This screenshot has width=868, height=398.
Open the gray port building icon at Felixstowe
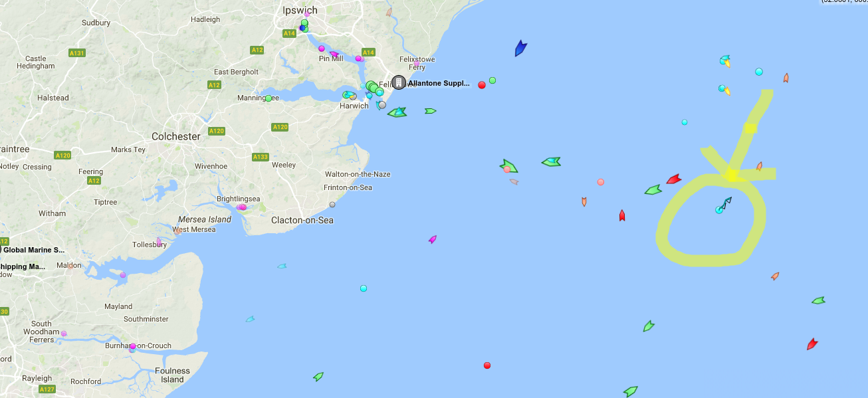click(399, 82)
